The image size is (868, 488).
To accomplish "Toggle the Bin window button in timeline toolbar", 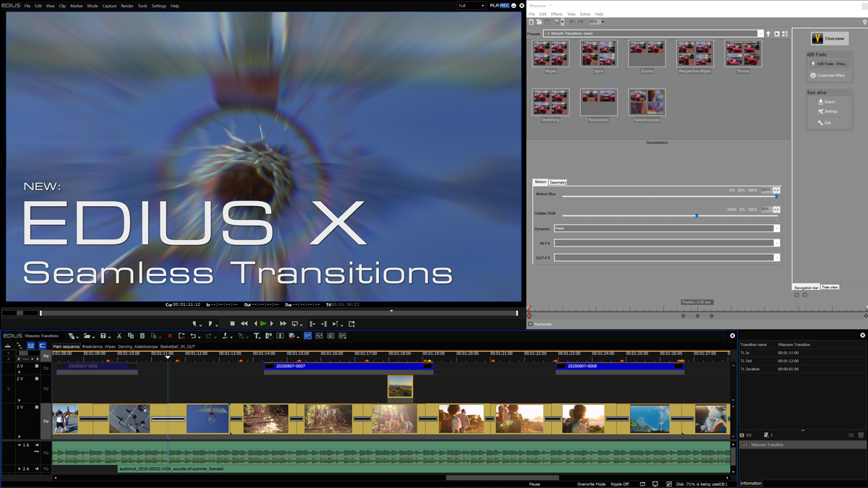I will (x=307, y=335).
